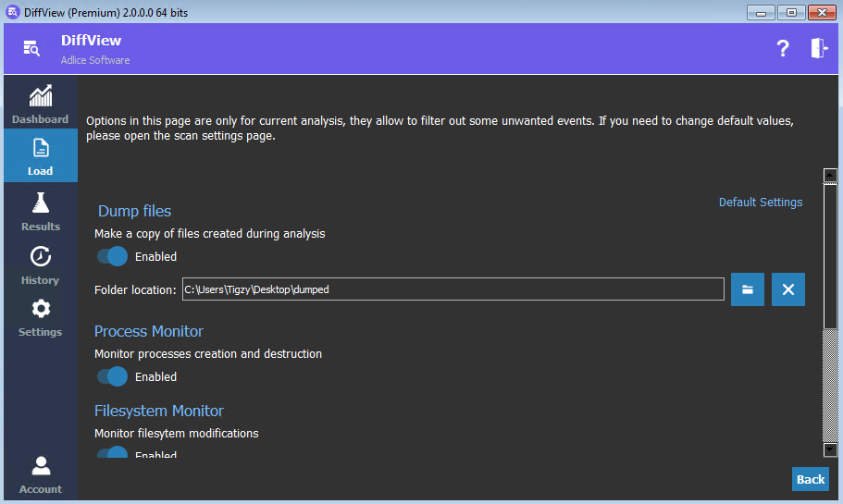
Task: Open the Account page
Action: pos(40,473)
